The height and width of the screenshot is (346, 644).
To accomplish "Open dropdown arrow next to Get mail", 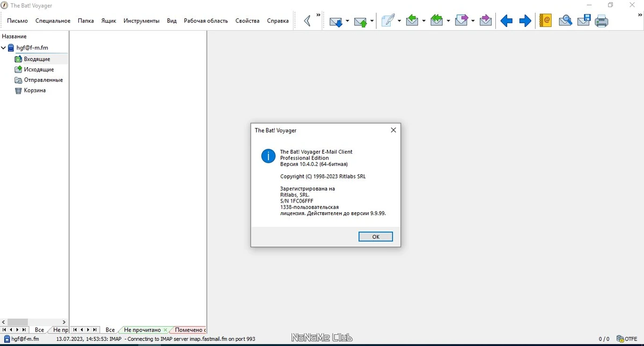I will click(x=347, y=21).
